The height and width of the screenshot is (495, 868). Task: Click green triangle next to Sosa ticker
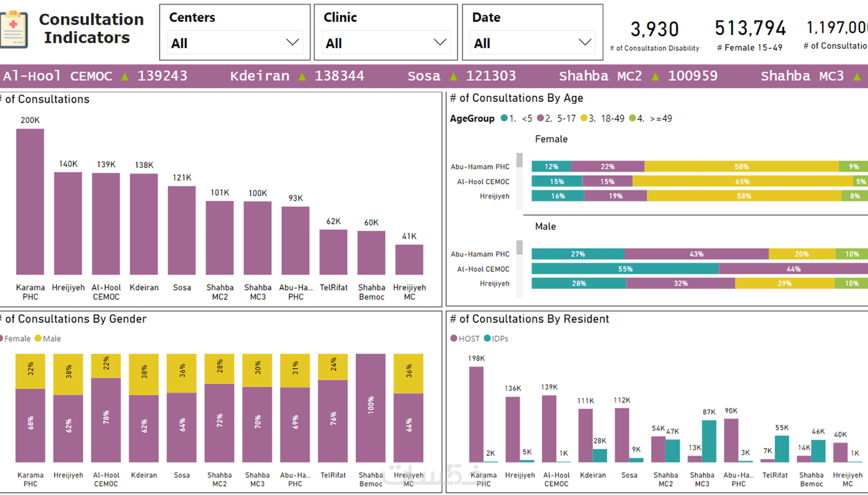[x=453, y=77]
